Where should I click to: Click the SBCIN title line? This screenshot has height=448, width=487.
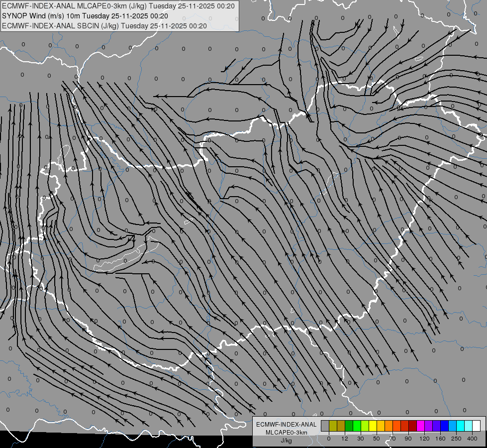click(x=104, y=26)
